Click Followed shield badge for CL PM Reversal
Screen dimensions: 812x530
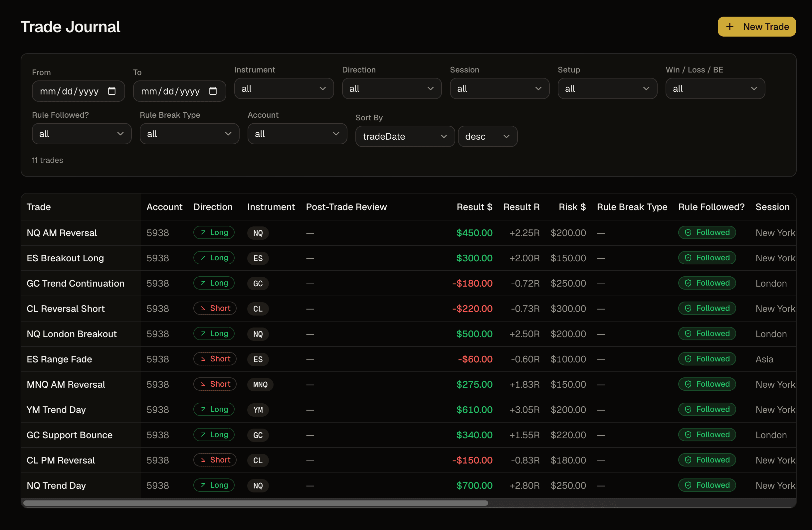707,460
